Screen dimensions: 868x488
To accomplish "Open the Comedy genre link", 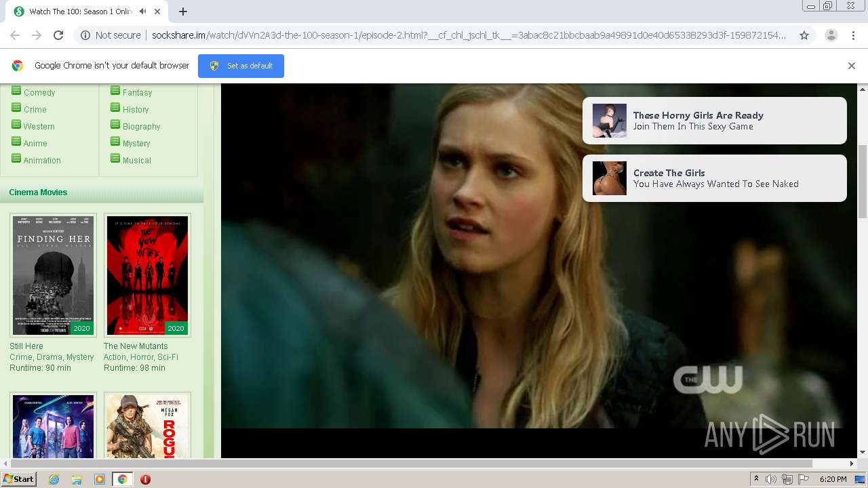I will point(39,93).
